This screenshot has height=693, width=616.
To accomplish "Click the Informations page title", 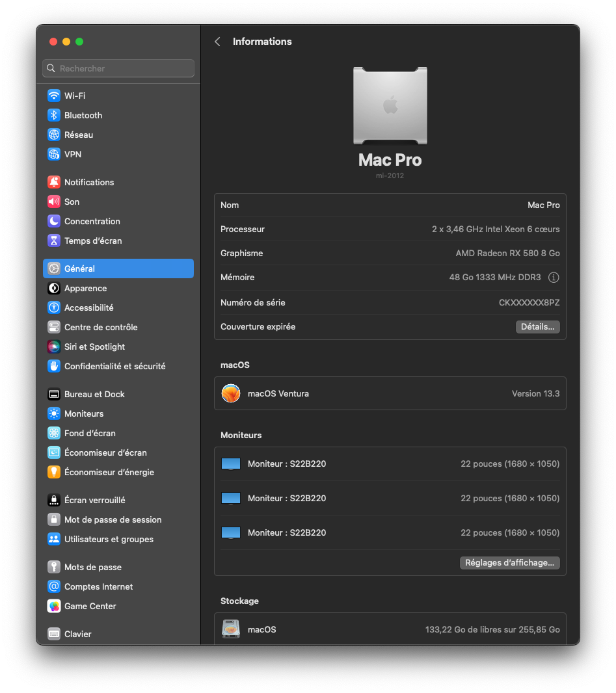I will pyautogui.click(x=262, y=42).
